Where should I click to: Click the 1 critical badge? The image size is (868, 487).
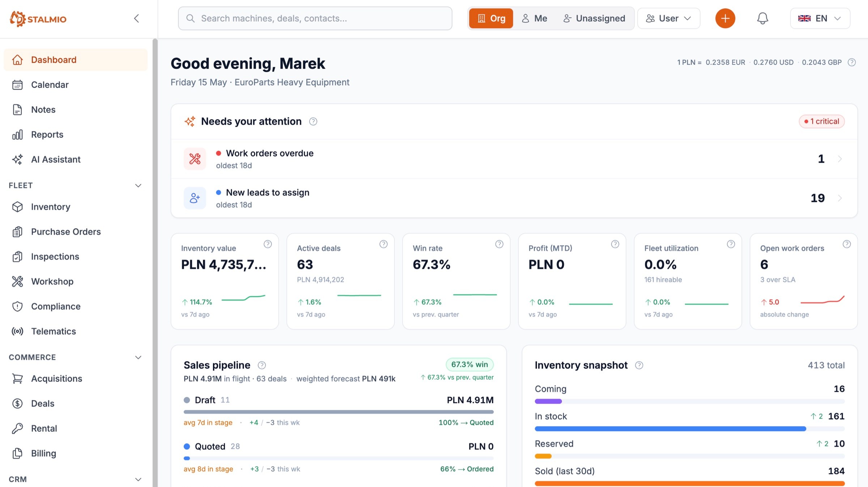coord(821,122)
